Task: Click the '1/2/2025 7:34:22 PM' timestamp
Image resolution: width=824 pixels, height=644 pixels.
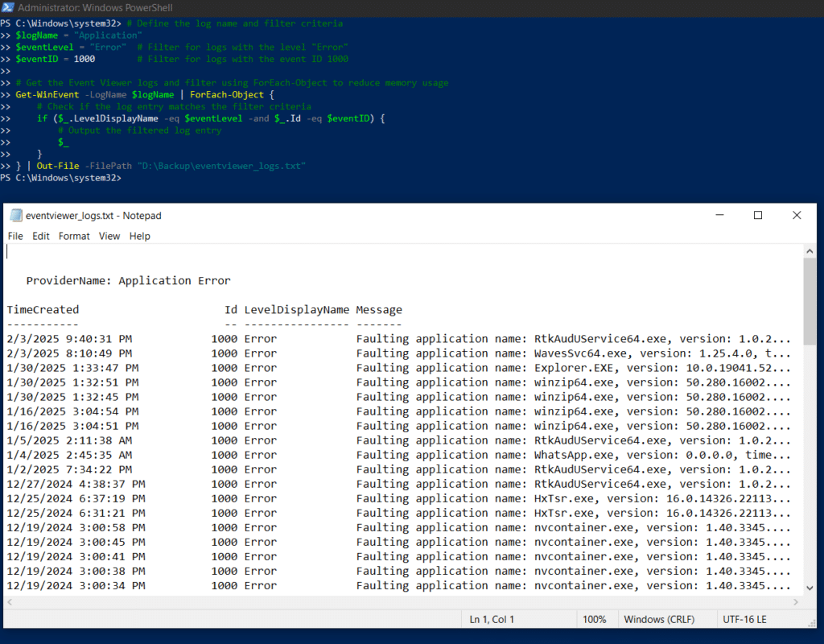Action: coord(69,469)
